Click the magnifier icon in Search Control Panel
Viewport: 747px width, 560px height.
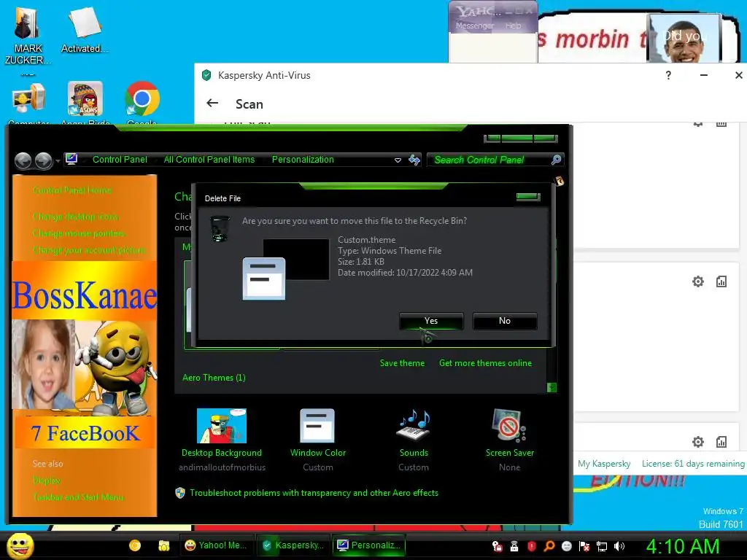pyautogui.click(x=556, y=160)
